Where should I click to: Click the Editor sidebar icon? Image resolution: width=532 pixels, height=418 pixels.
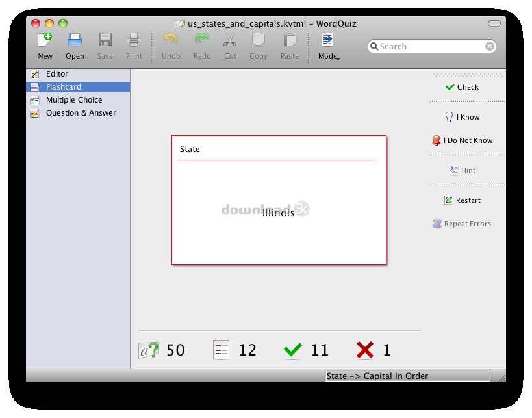34,74
